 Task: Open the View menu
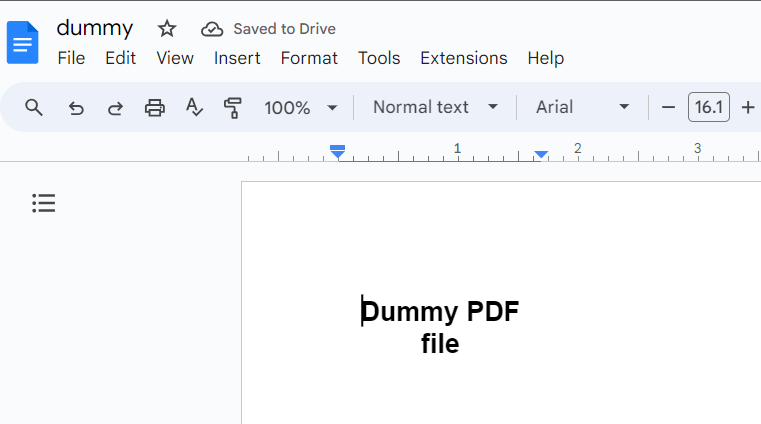(175, 58)
